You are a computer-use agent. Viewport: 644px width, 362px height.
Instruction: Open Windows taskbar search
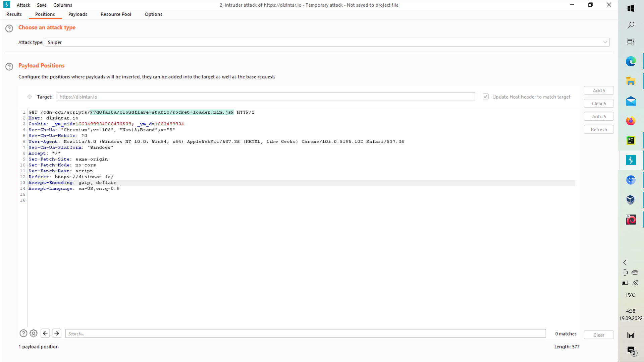(631, 25)
